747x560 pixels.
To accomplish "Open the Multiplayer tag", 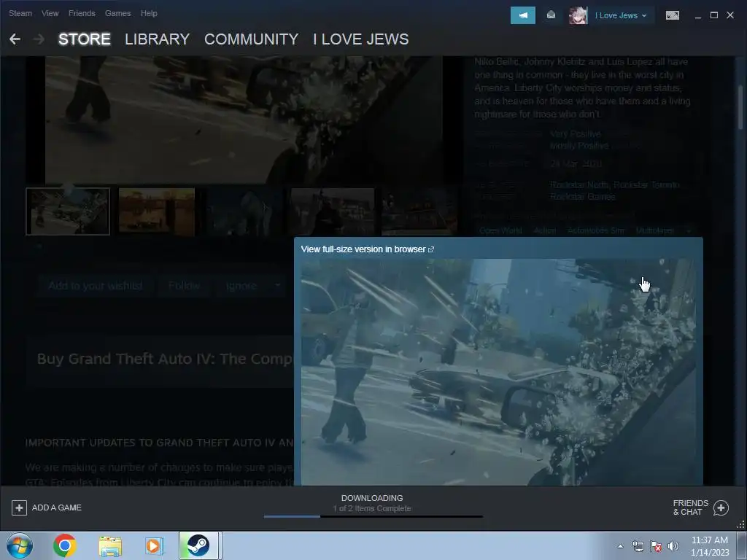I will [655, 230].
